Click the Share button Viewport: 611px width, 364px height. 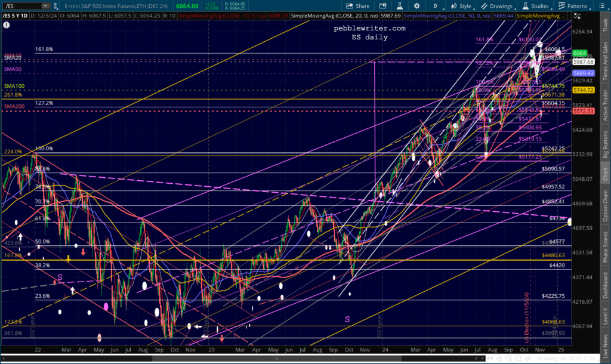pyautogui.click(x=358, y=6)
